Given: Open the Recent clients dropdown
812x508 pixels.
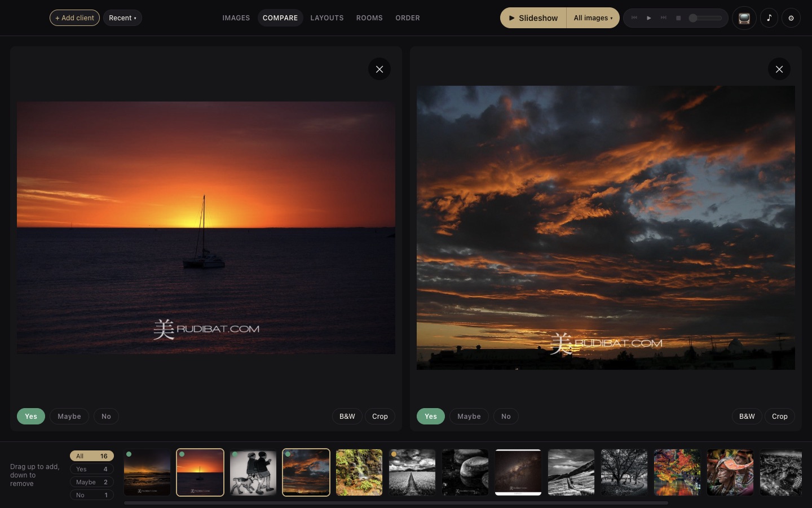Looking at the screenshot, I should [x=122, y=18].
